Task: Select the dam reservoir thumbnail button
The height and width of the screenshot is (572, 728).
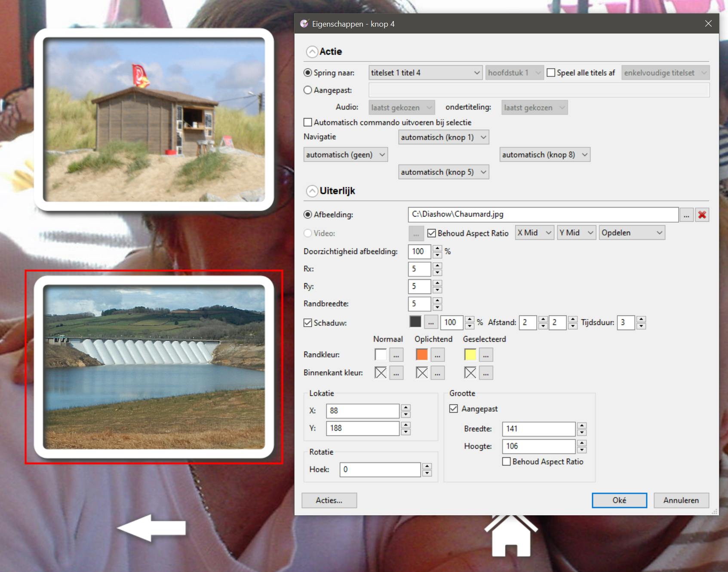Action: coord(154,367)
